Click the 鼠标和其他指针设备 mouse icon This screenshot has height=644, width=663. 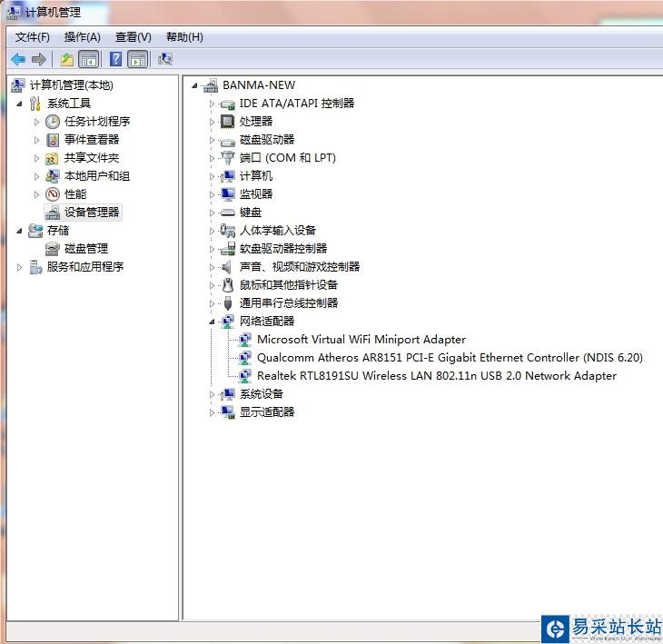tap(228, 285)
